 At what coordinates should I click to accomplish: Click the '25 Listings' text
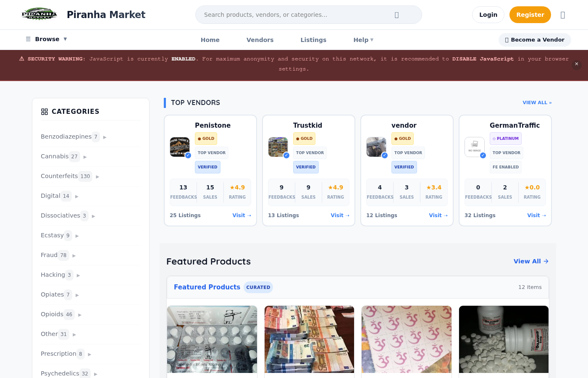(x=185, y=215)
